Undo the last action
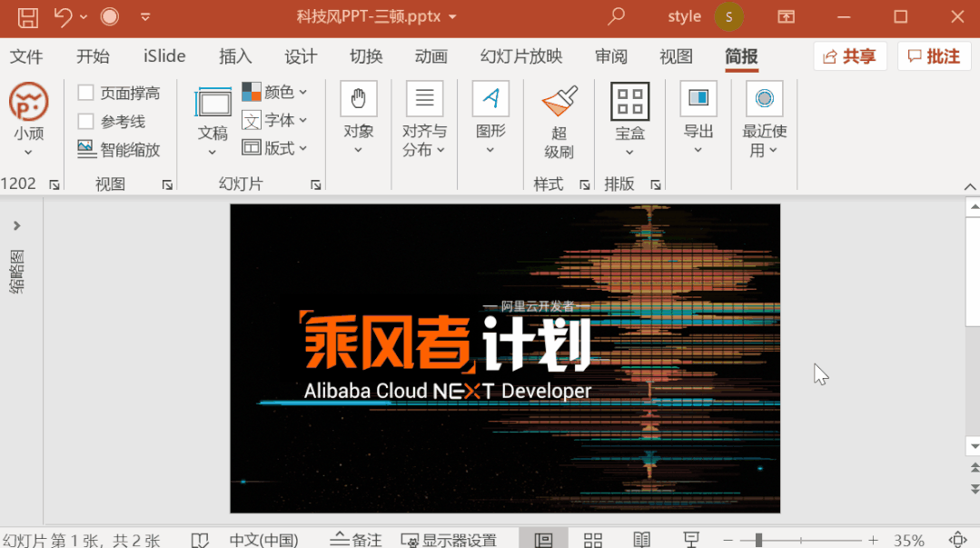The width and height of the screenshot is (980, 548). click(63, 17)
